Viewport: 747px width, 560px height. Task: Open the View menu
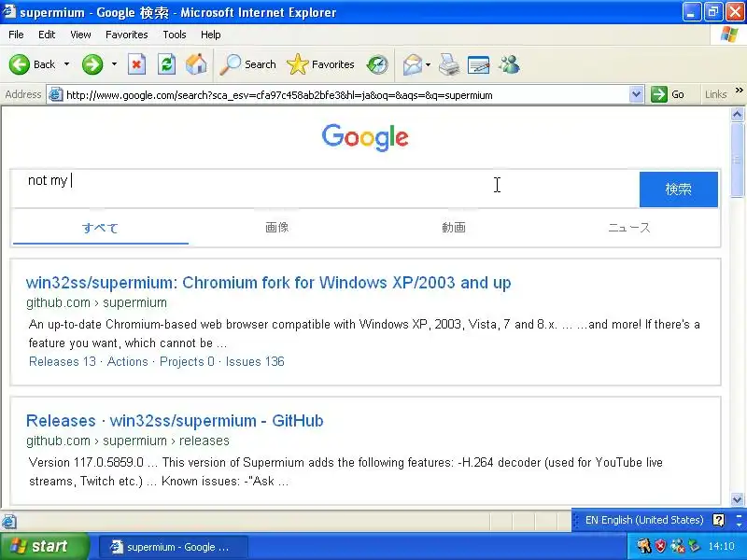click(x=80, y=35)
